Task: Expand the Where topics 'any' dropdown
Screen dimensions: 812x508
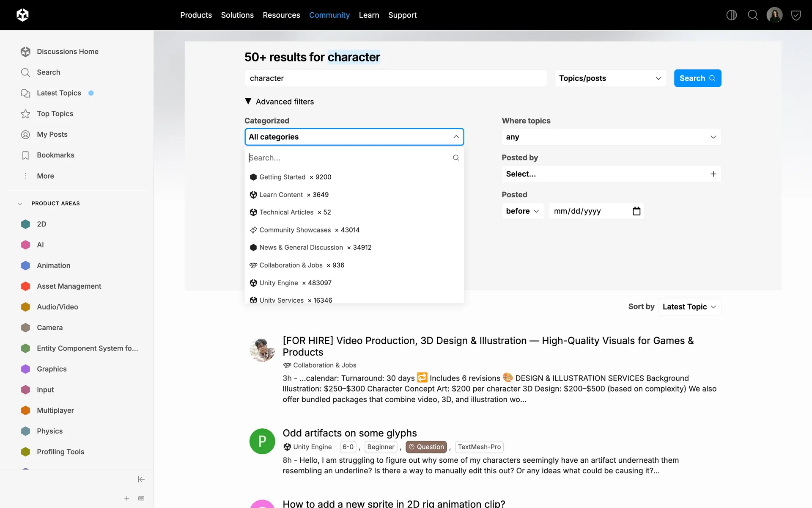Action: 611,137
